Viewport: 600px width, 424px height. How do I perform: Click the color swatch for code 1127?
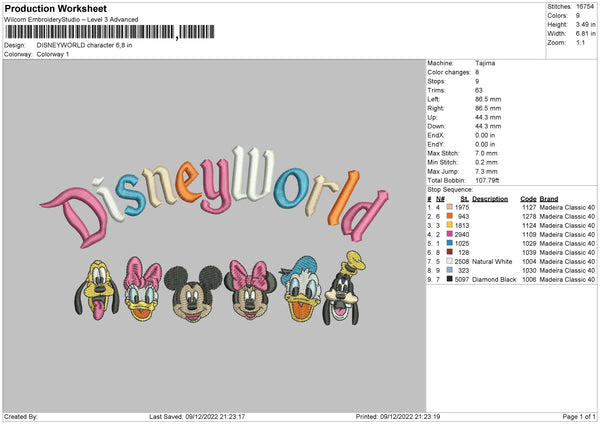coord(450,207)
